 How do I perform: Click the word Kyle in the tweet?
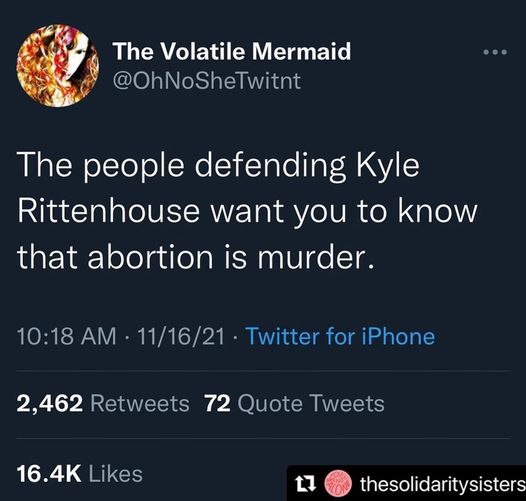[x=387, y=166]
